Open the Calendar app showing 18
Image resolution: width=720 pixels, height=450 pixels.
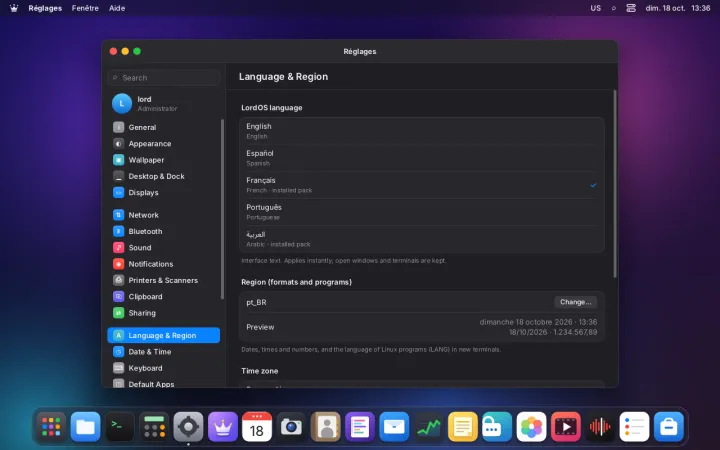click(x=257, y=427)
